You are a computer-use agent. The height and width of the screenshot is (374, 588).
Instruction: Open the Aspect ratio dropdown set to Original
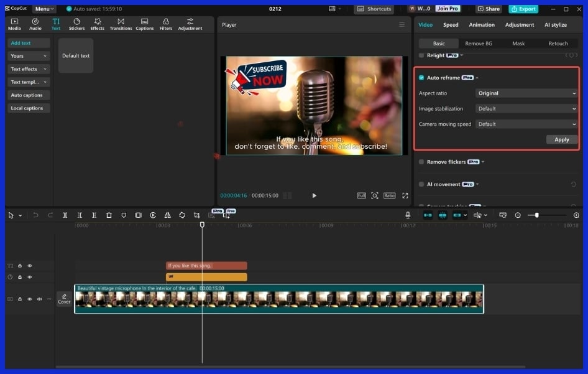[x=525, y=93]
